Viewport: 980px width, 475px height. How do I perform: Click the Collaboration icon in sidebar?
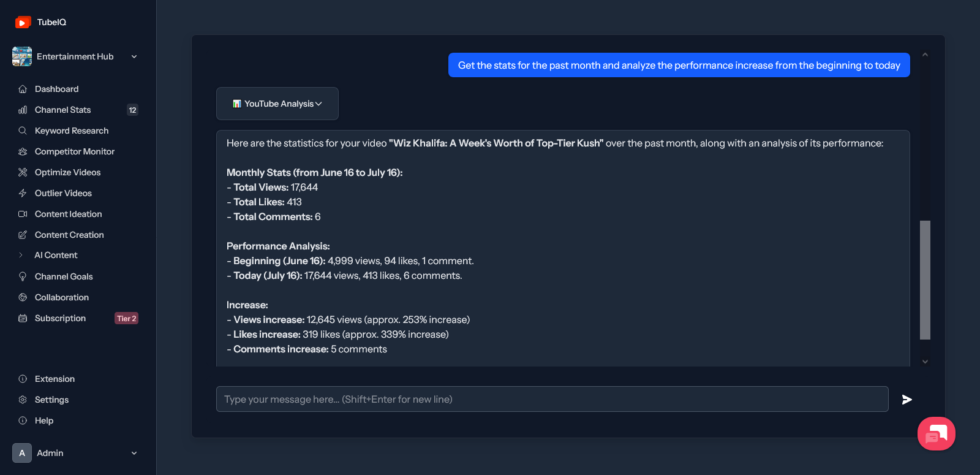(23, 297)
